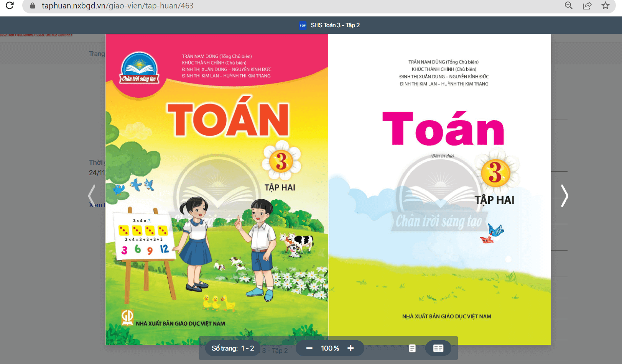This screenshot has height=364, width=622.
Task: Click the right title page of Toán 3
Action: click(440, 189)
